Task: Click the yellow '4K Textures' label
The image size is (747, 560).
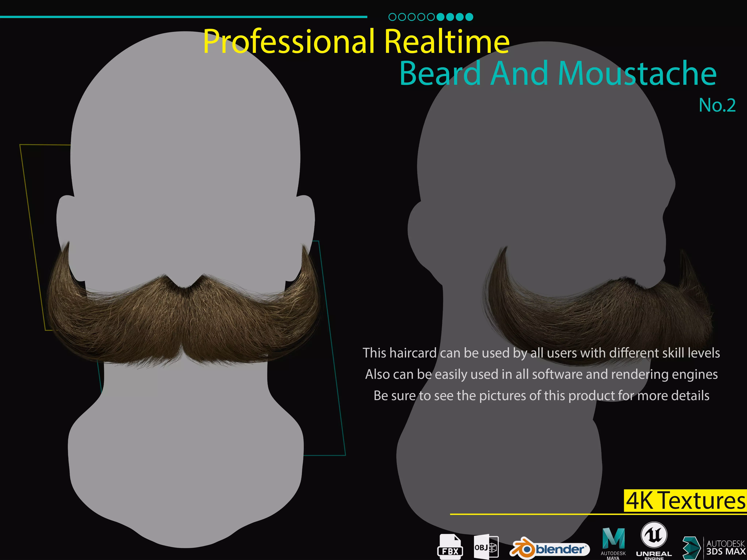Action: (685, 501)
